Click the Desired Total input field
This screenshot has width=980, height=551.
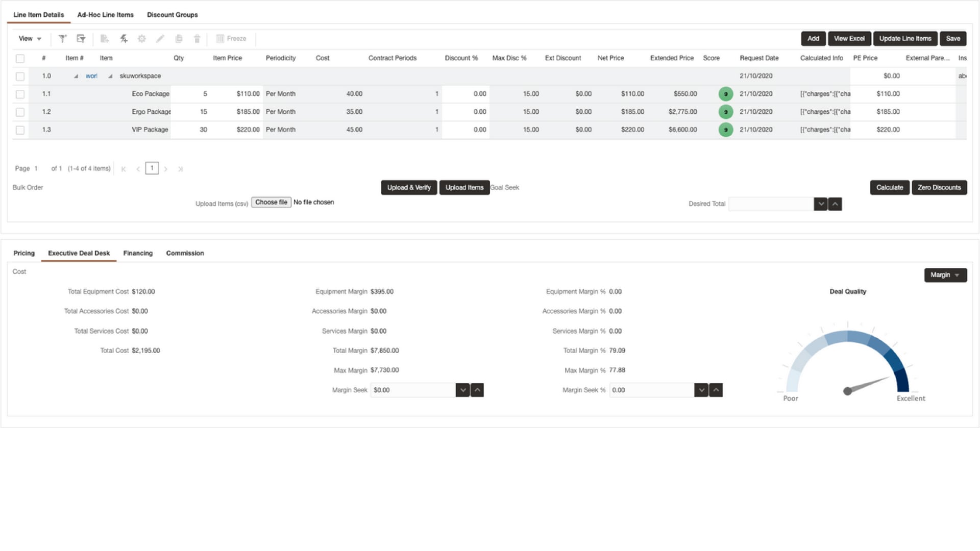pyautogui.click(x=770, y=204)
